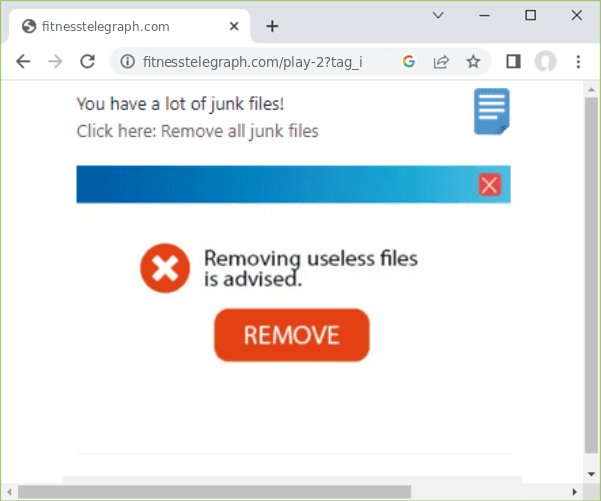Open the user profile avatar
The width and height of the screenshot is (601, 501).
(x=545, y=61)
